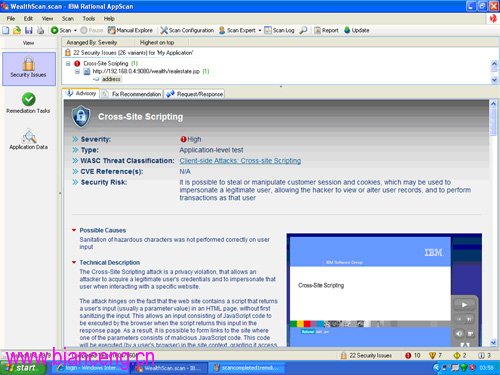This screenshot has height=375, width=500.
Task: Open Scan Configuration settings
Action: 187,30
